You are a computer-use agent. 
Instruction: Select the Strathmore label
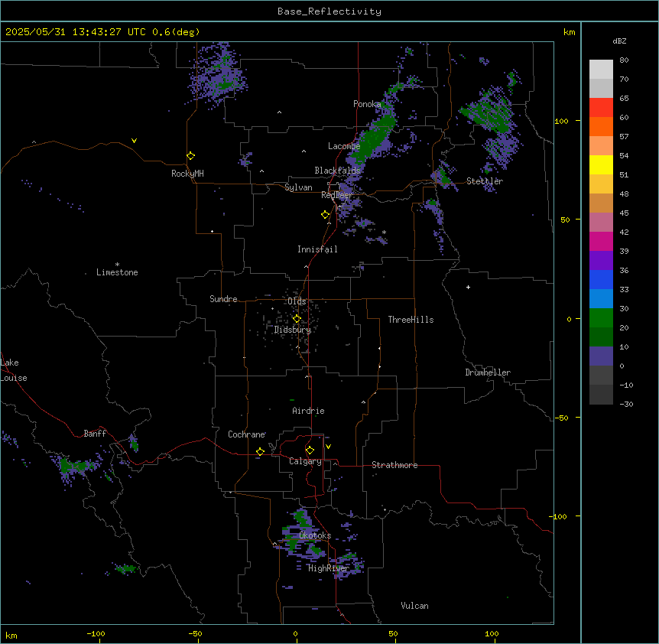[x=394, y=465]
